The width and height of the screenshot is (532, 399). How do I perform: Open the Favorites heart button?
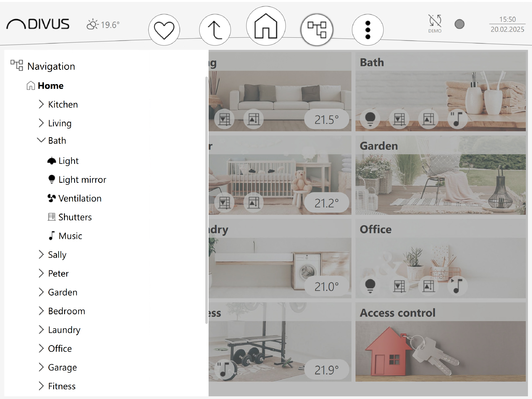pos(164,30)
